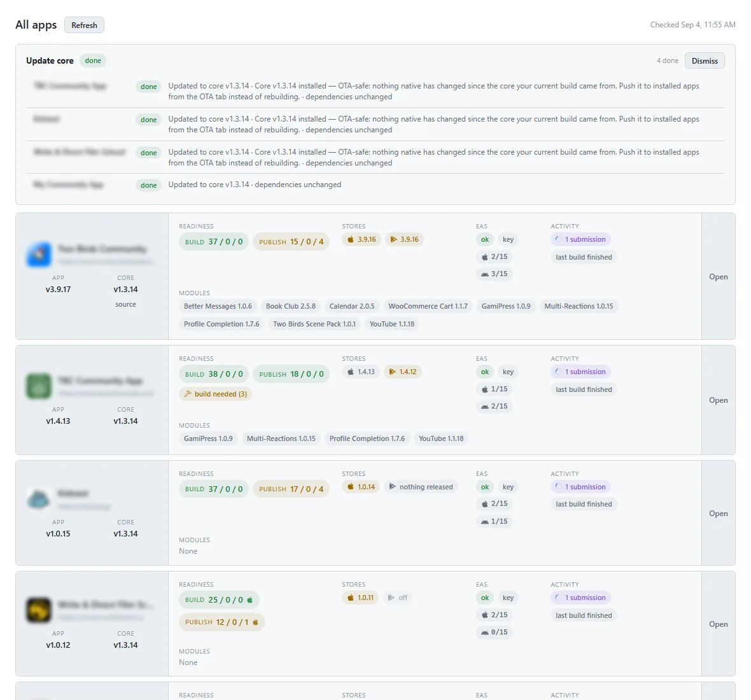Click '1 submission' on the v1.0.12 card

tap(580, 598)
